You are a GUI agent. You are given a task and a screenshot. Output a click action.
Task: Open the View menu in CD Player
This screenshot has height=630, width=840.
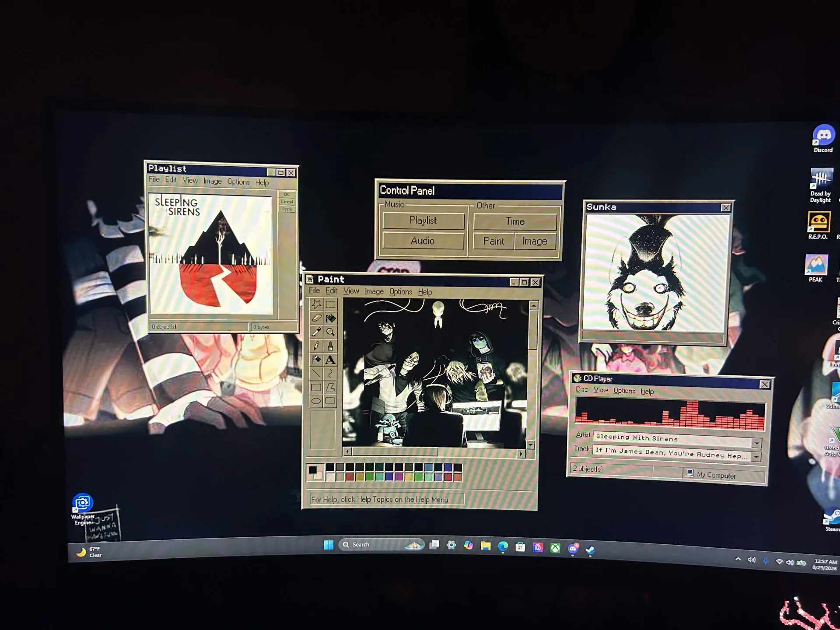[x=601, y=390]
